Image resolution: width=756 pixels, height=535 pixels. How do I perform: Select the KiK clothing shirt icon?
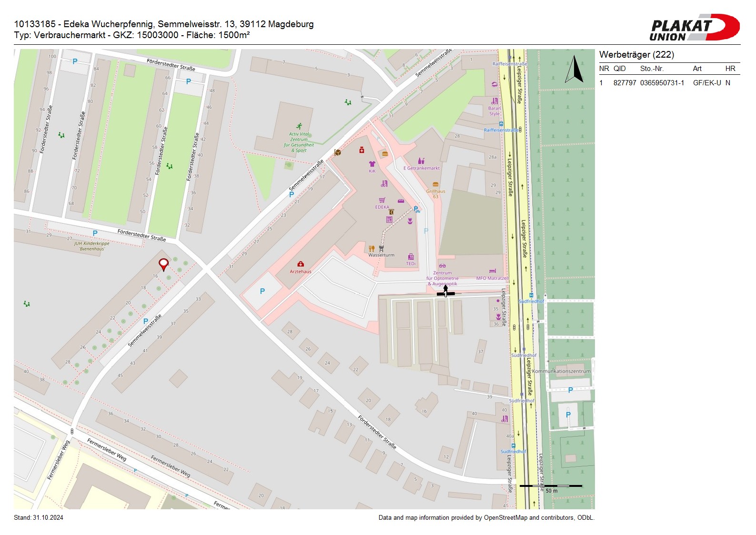point(372,164)
